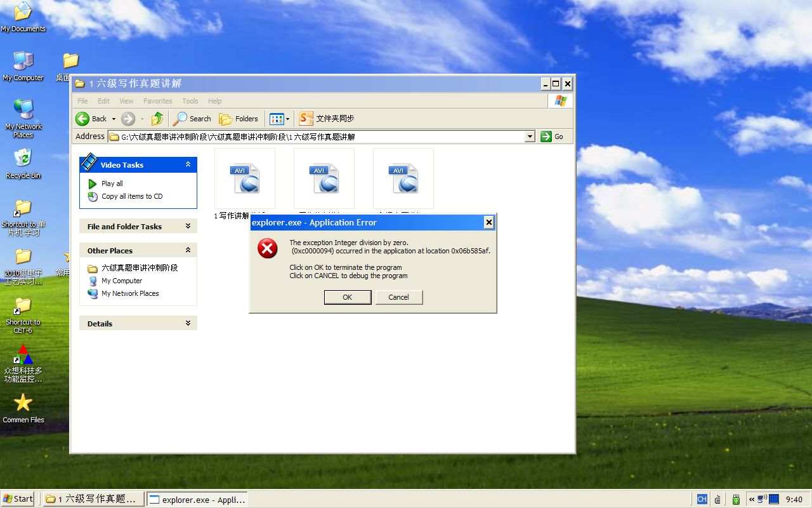812x508 pixels.
Task: Click the 文件夹同步 toolbar button
Action: (x=327, y=119)
